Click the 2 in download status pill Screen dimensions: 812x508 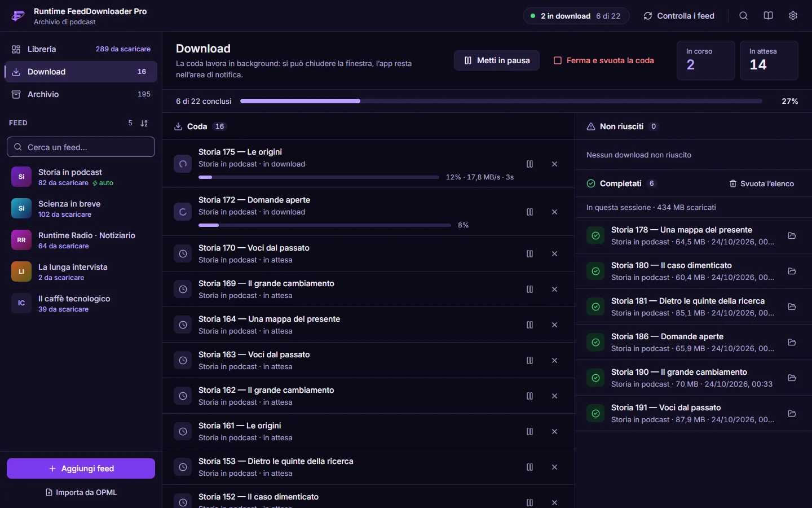coord(576,16)
